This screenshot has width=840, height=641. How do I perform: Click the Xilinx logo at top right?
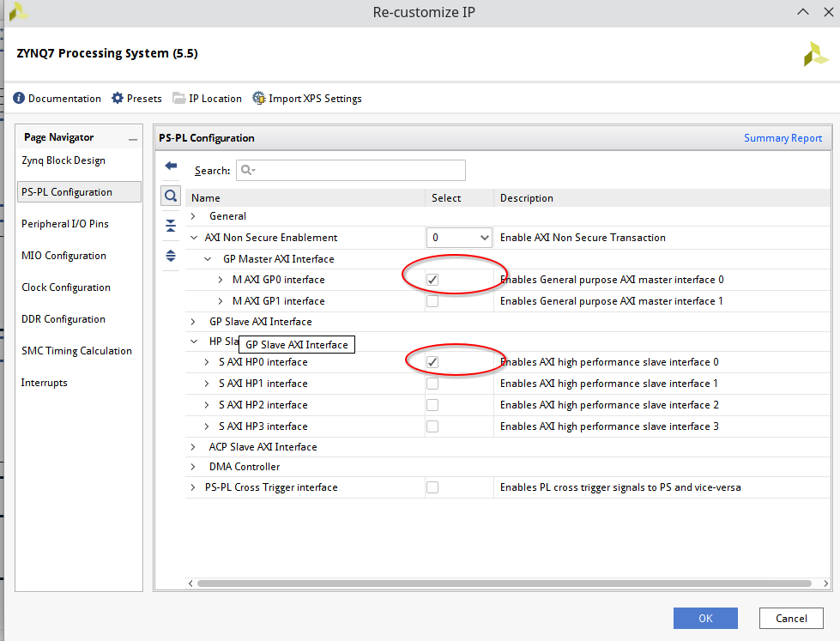click(x=816, y=54)
